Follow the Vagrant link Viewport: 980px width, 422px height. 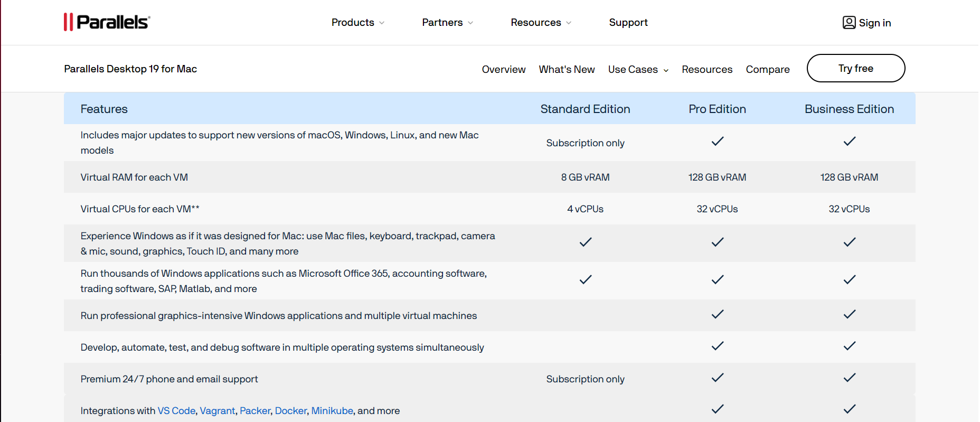click(x=217, y=410)
